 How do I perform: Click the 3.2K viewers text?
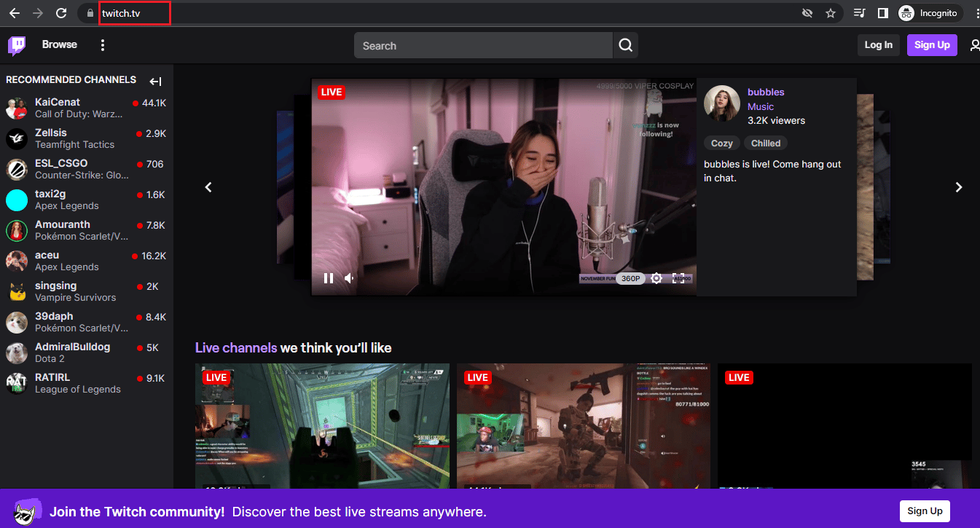coord(776,120)
